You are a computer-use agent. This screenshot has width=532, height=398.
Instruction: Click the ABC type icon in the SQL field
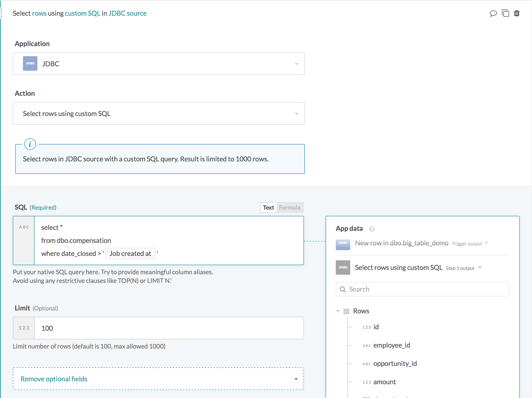click(24, 227)
